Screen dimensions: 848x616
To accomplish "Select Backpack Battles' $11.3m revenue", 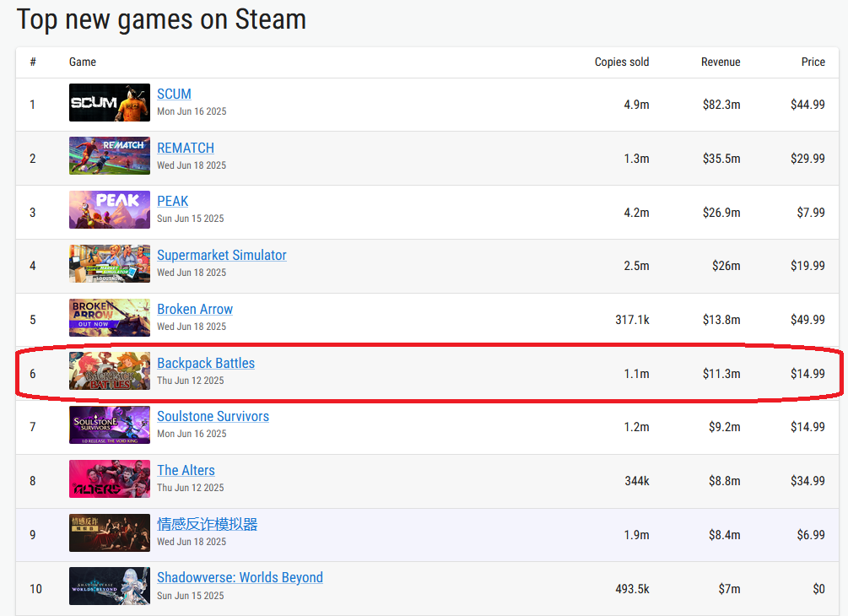I will [721, 374].
